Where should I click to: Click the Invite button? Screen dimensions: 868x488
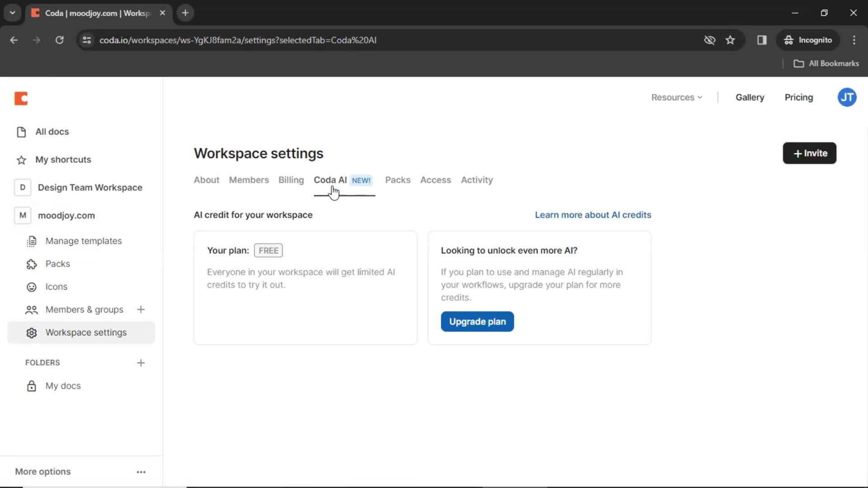pyautogui.click(x=810, y=153)
